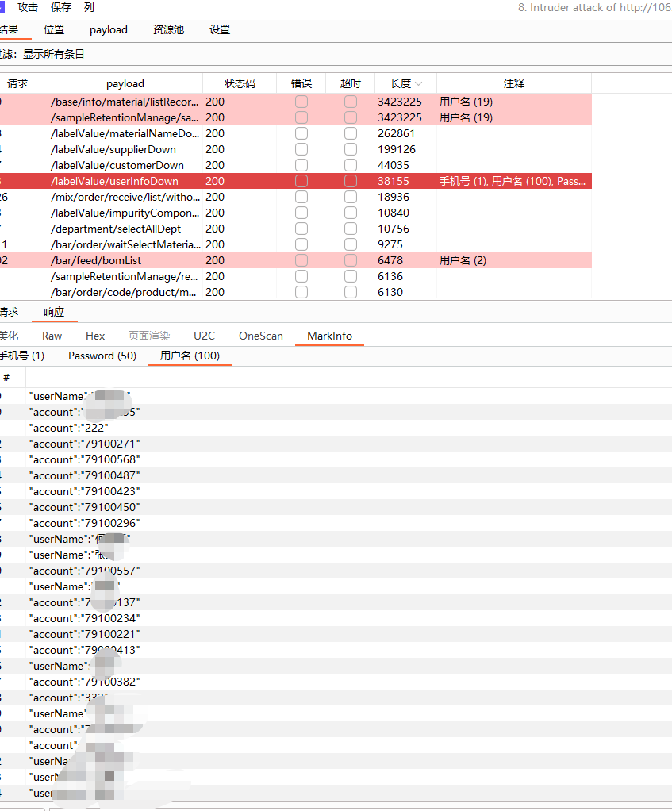Select match row "account":"79100221"

(336, 634)
